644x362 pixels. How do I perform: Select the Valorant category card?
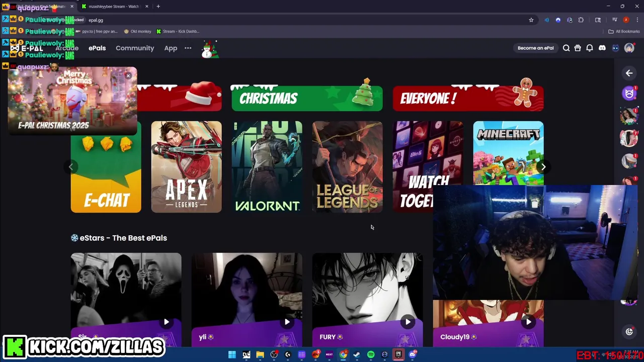267,167
